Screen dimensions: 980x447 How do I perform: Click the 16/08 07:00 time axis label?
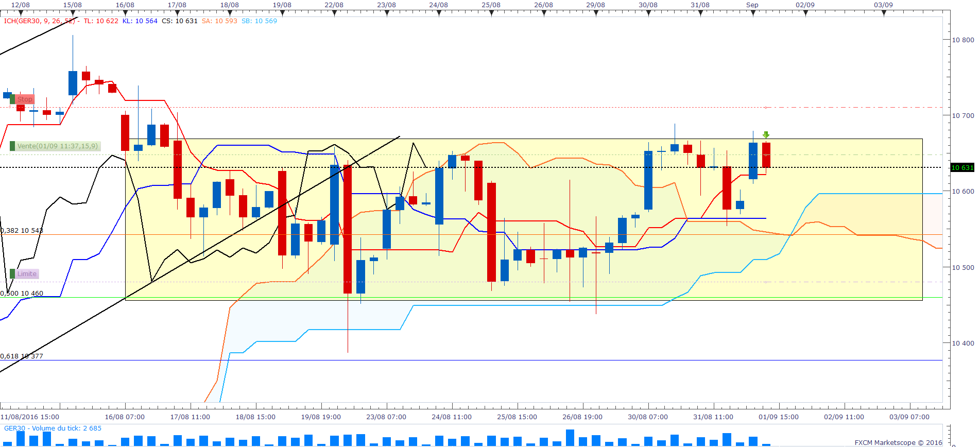click(125, 417)
